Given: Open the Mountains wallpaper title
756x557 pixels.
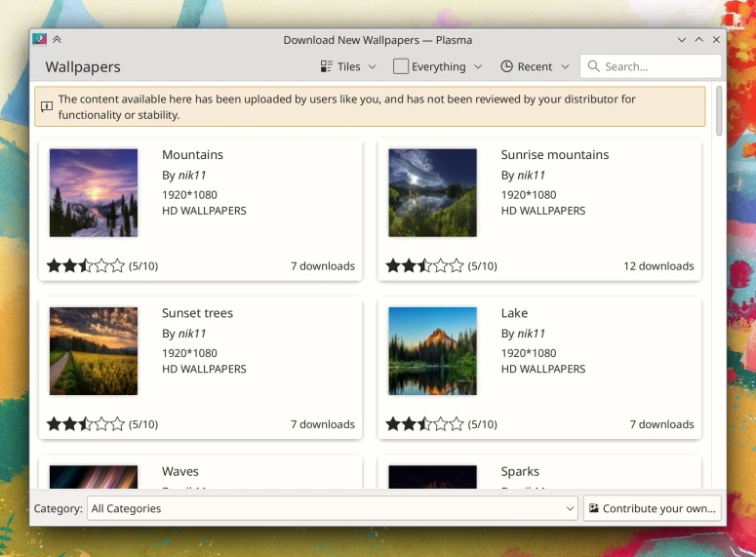Looking at the screenshot, I should (192, 155).
